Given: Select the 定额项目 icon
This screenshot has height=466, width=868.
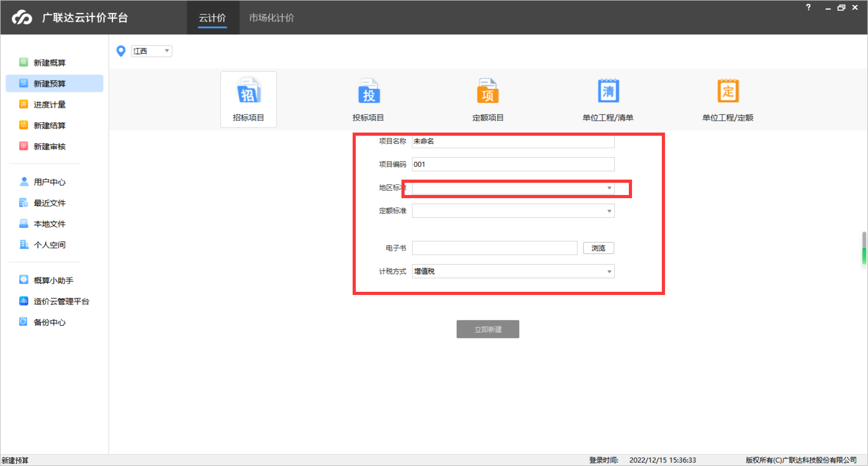Looking at the screenshot, I should coord(488,91).
